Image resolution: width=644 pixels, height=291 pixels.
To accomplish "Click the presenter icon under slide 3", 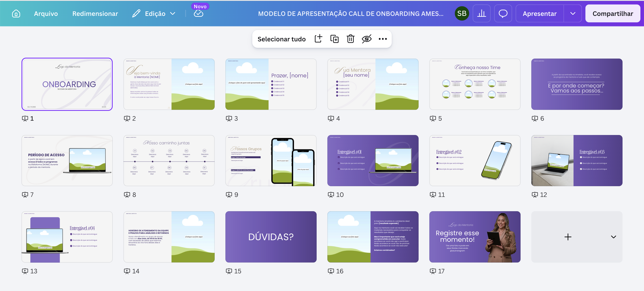I will (x=229, y=118).
